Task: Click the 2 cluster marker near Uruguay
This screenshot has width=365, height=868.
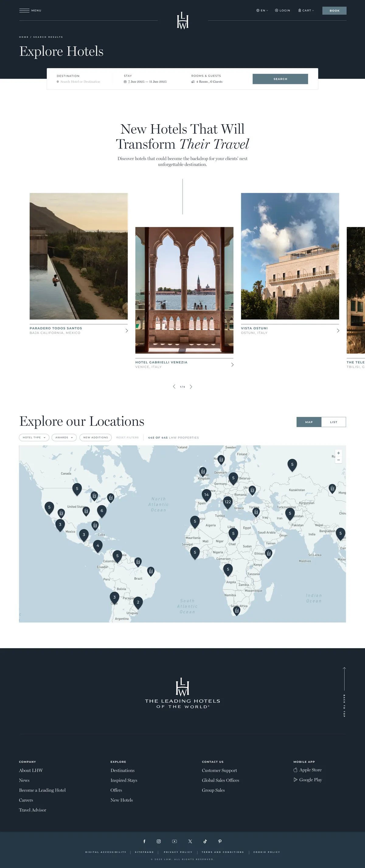Action: (138, 603)
